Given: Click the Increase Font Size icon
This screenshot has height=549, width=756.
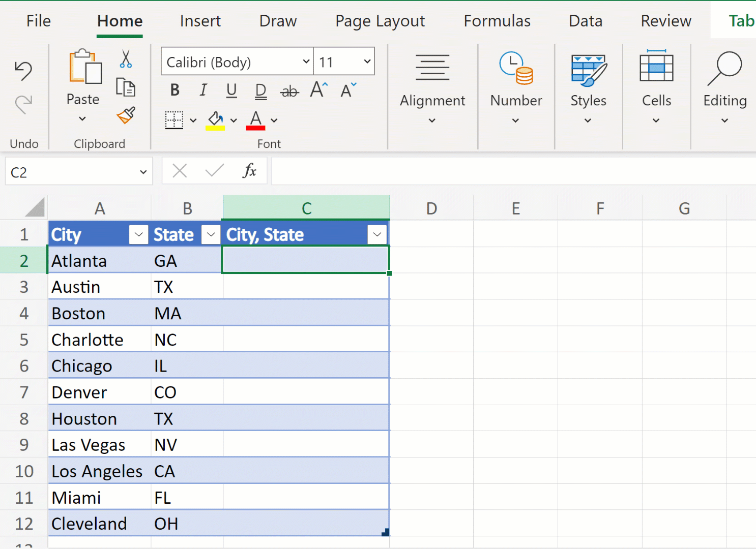Looking at the screenshot, I should [319, 90].
